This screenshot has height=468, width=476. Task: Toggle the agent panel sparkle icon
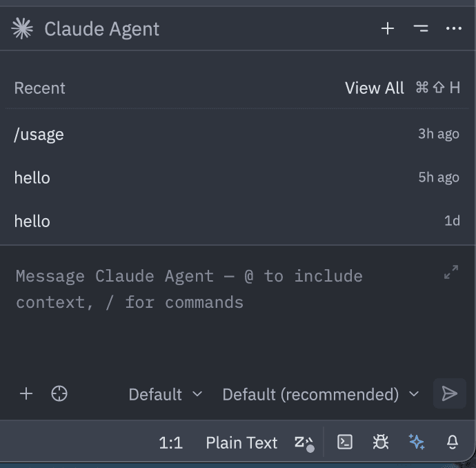tap(416, 442)
